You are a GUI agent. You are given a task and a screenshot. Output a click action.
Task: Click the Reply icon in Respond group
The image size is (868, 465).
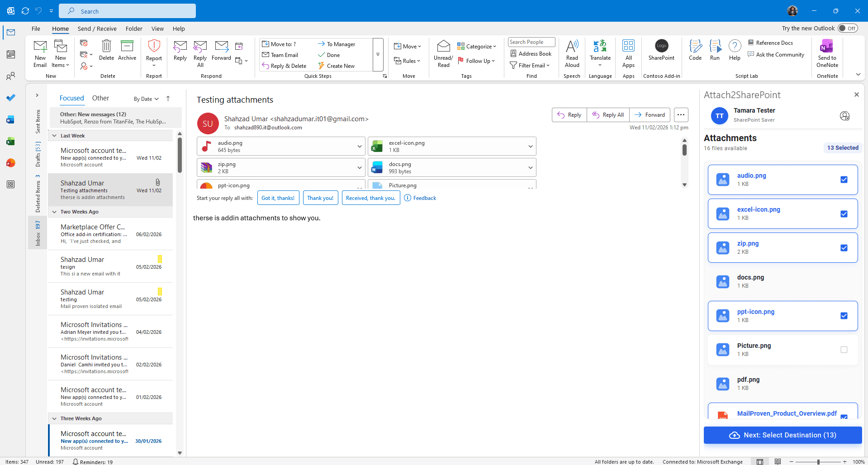point(180,46)
